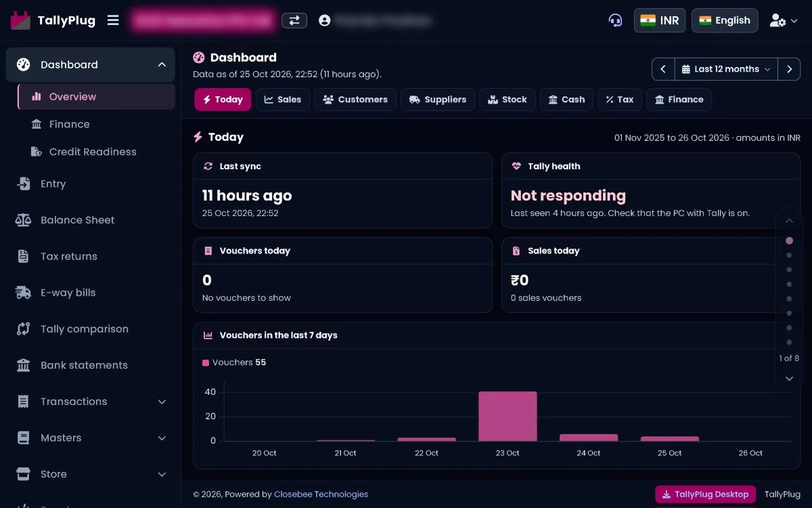This screenshot has width=812, height=508.
Task: Toggle the hamburger sidebar menu
Action: point(113,20)
